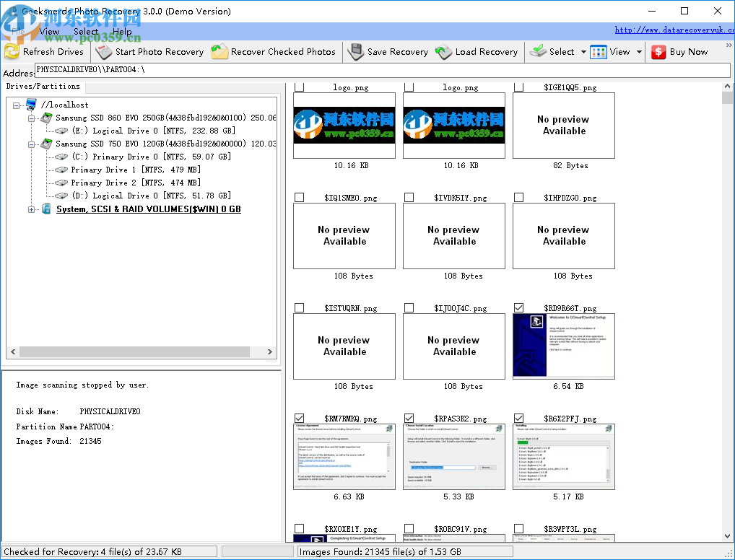This screenshot has height=560, width=735.
Task: Open Save Recovery from the toolbar
Action: point(355,51)
